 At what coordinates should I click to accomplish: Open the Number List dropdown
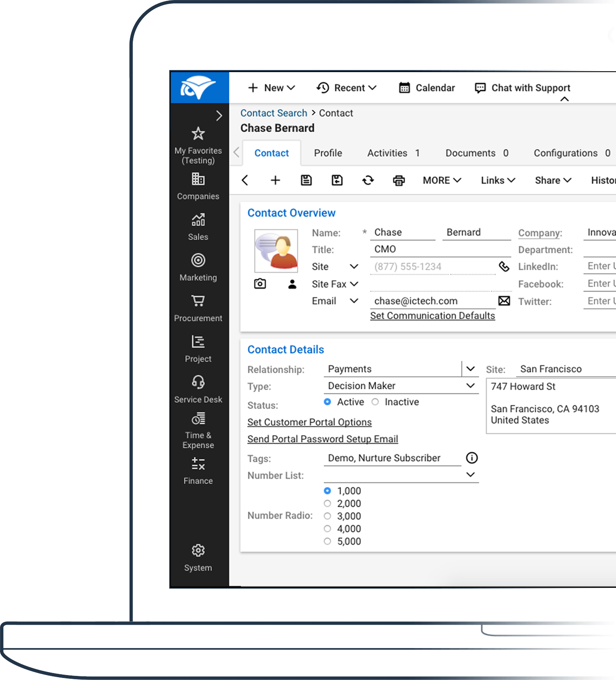pyautogui.click(x=471, y=474)
